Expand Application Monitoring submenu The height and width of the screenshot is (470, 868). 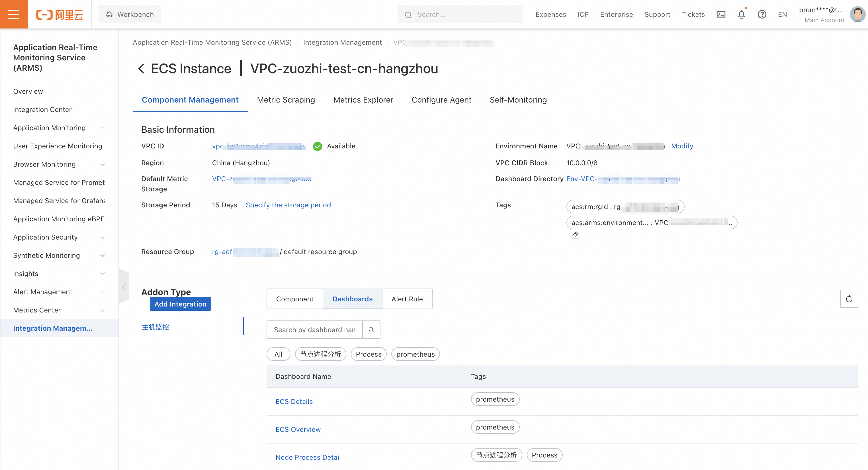click(x=103, y=128)
